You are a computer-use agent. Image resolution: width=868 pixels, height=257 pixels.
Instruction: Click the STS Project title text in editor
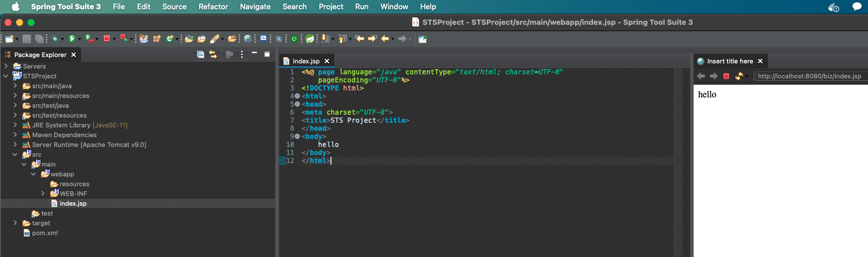pyautogui.click(x=353, y=120)
